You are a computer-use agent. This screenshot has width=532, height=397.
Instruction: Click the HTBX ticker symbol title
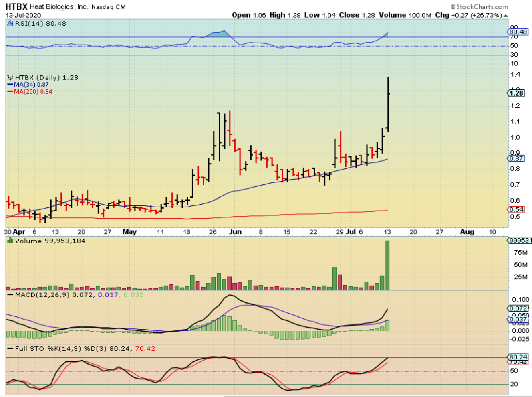point(16,7)
